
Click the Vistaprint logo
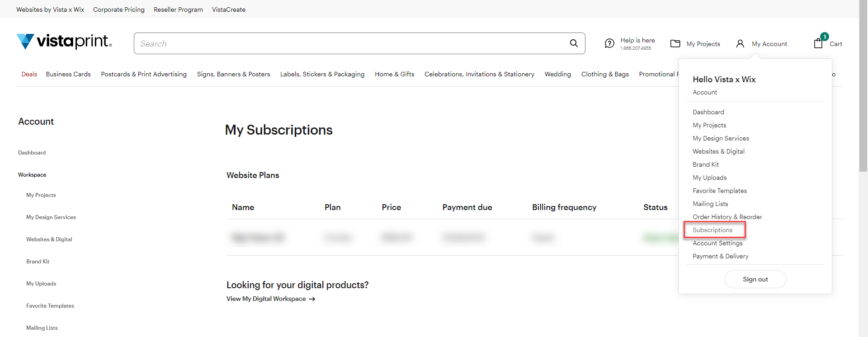coord(64,42)
